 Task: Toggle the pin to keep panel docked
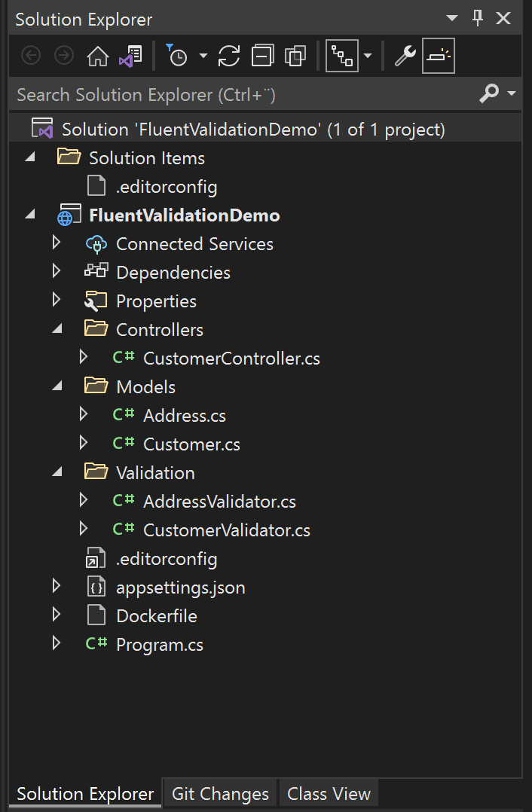[478, 18]
